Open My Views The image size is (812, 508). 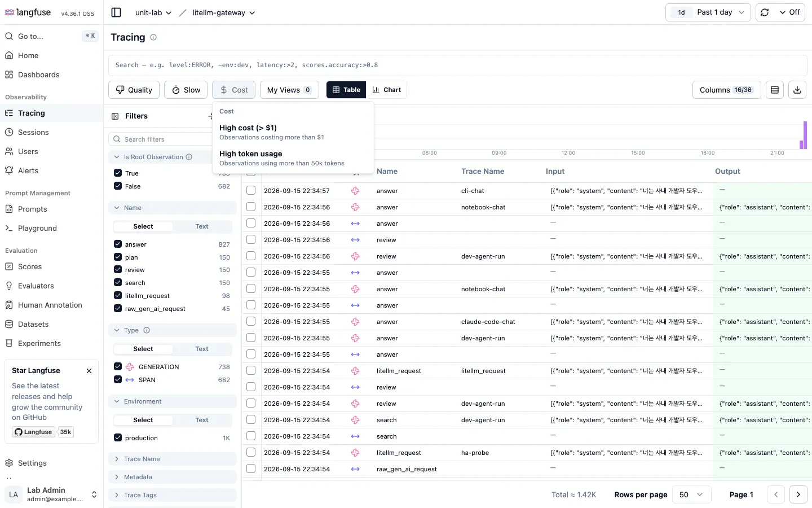tap(289, 90)
